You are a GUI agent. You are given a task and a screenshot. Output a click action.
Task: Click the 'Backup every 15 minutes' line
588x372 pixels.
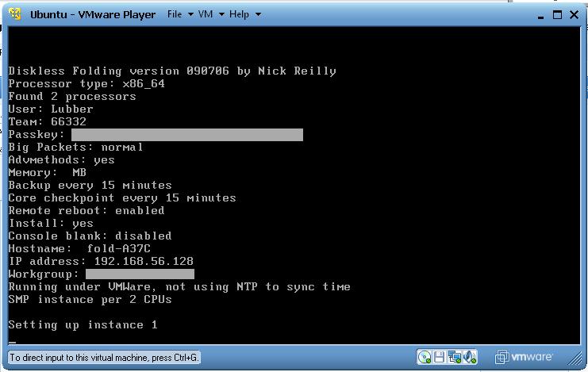pyautogui.click(x=90, y=186)
